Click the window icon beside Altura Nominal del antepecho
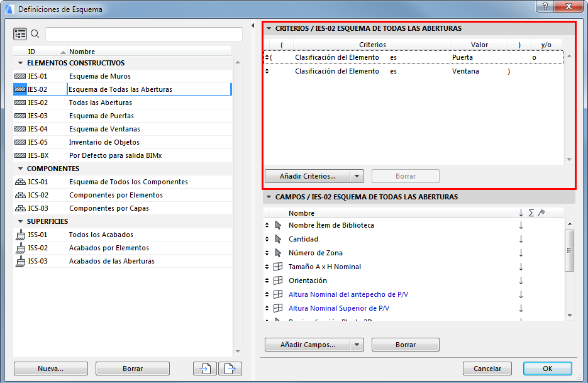 pyautogui.click(x=278, y=294)
